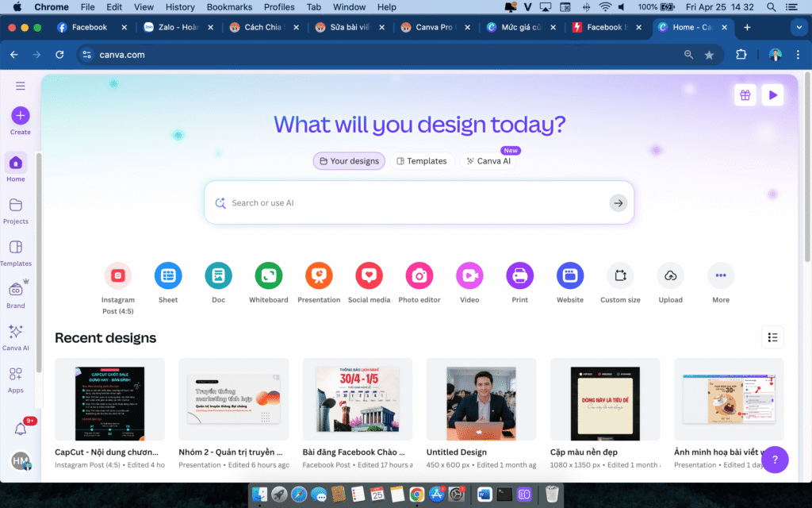Open the Bookmarks menu

[229, 6]
